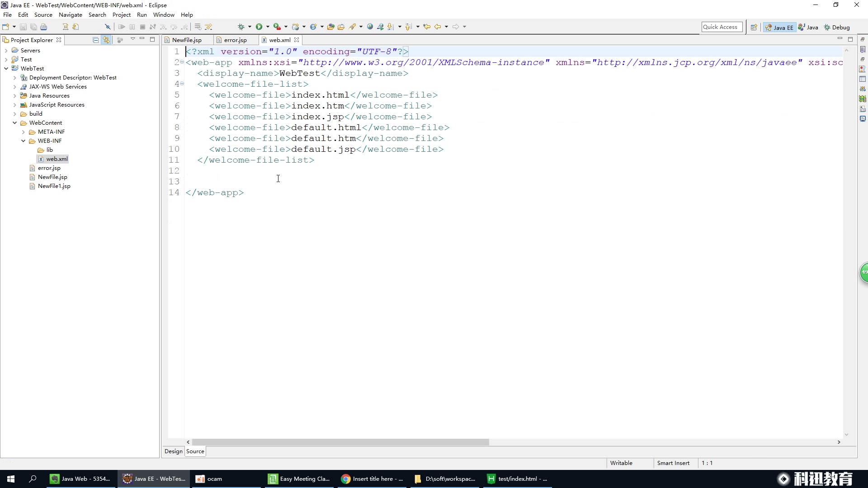Toggle Project Explorer panel visibility
Screen dimensions: 868x488
coord(145,40)
